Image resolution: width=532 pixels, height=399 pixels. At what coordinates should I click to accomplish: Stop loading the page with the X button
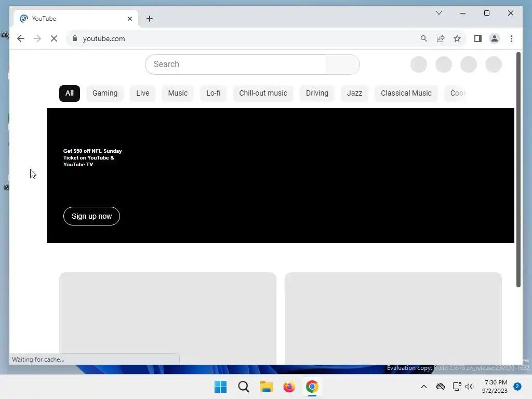coord(54,38)
